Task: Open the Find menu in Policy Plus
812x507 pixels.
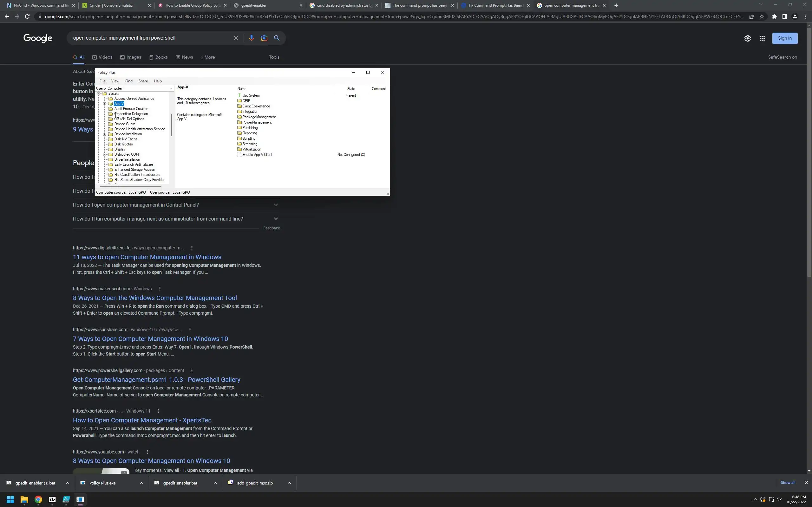Action: click(x=128, y=81)
